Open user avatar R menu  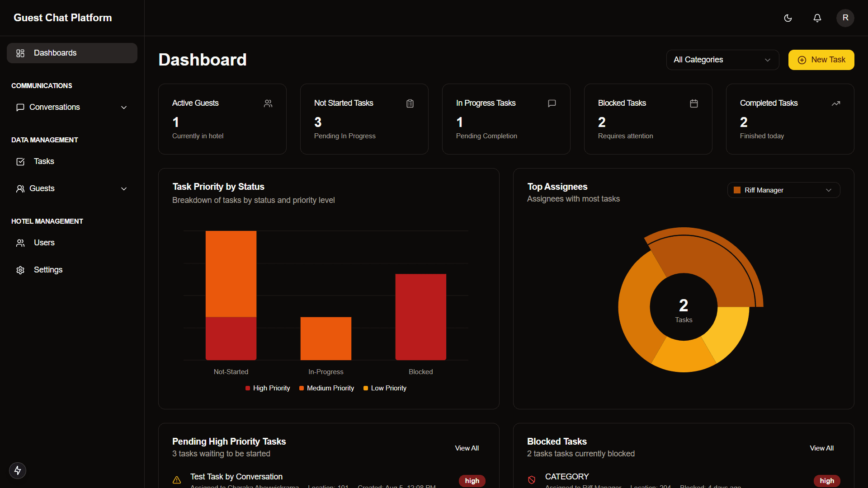tap(845, 18)
